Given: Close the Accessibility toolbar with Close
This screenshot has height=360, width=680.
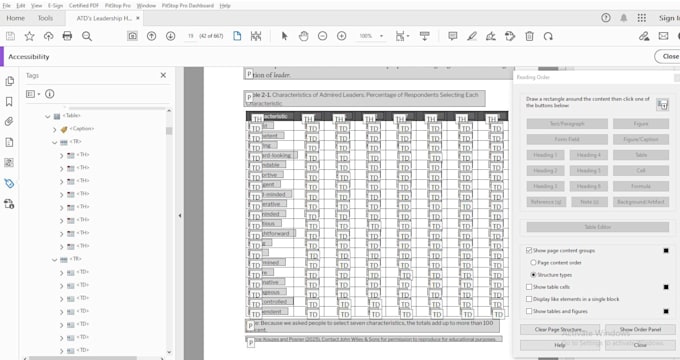Looking at the screenshot, I should coord(668,56).
